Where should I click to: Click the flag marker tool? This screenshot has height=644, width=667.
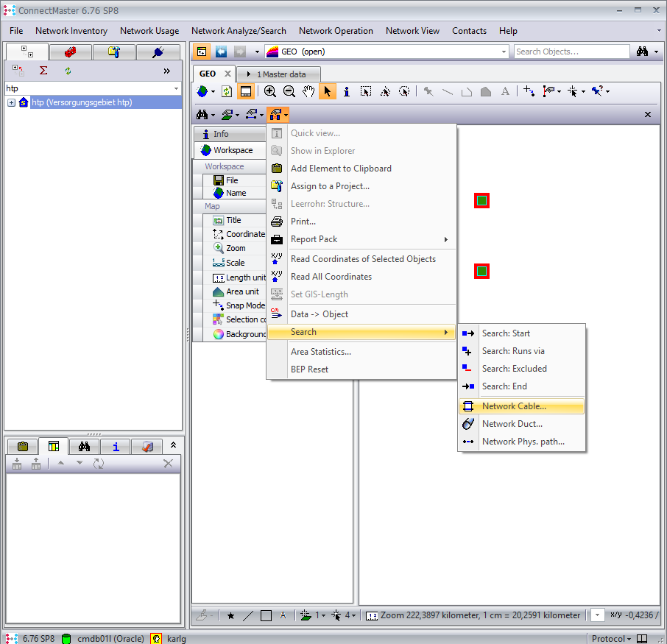coord(548,91)
